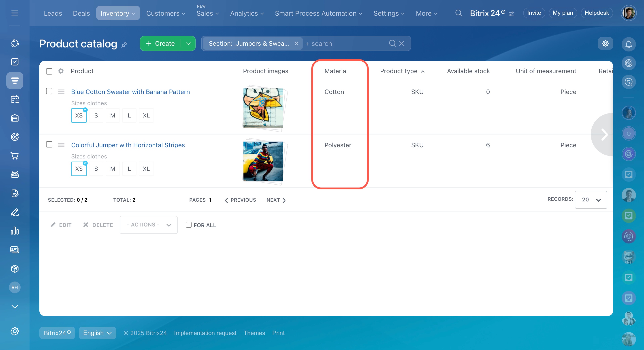Viewport: 644px width, 350px height.
Task: Click the Colorful Jumper product image thumbnail
Action: coord(263,161)
